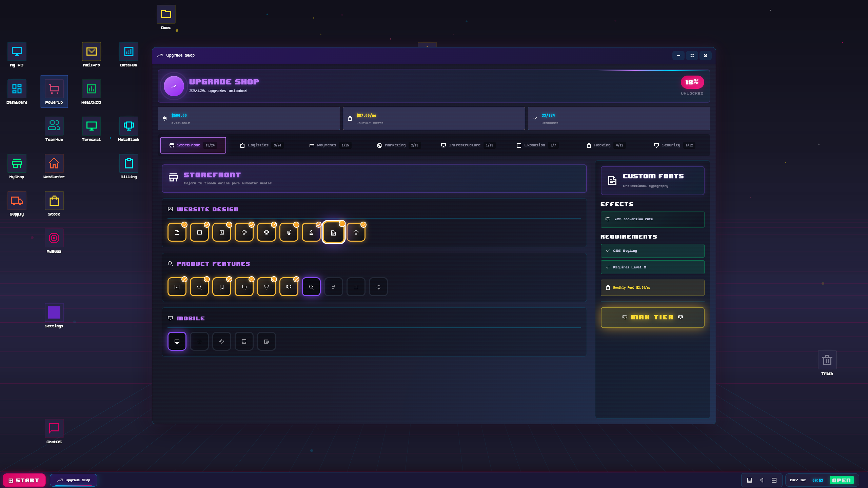Screen dimensions: 868x488
Task: Select the monitor upgrade in the Mobile section
Action: point(177,341)
